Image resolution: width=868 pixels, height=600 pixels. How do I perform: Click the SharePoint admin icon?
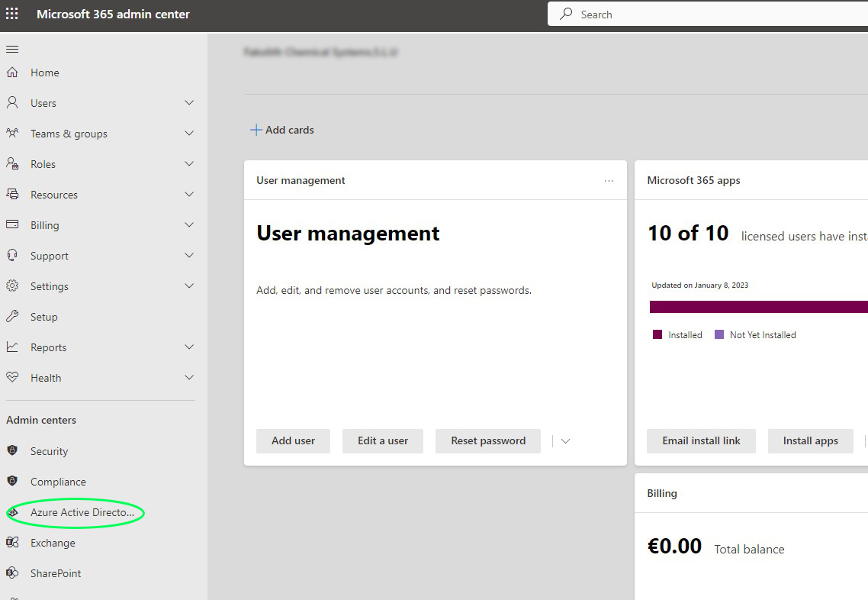click(12, 573)
